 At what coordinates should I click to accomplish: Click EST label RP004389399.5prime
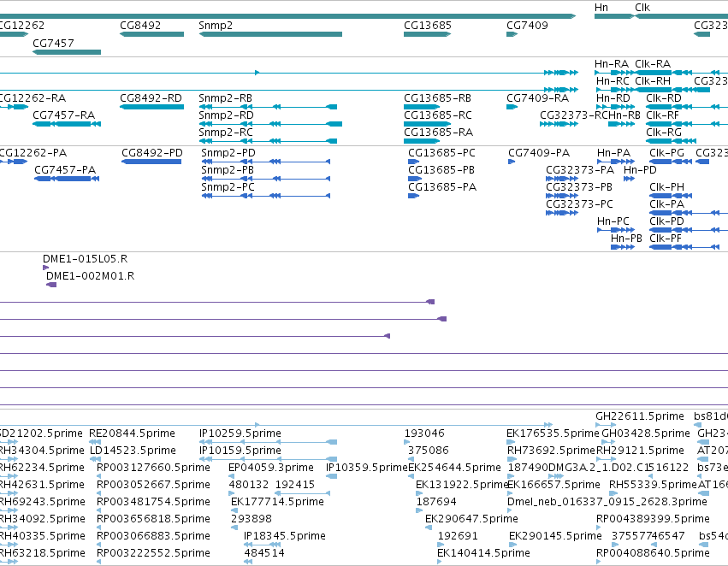pyautogui.click(x=653, y=519)
